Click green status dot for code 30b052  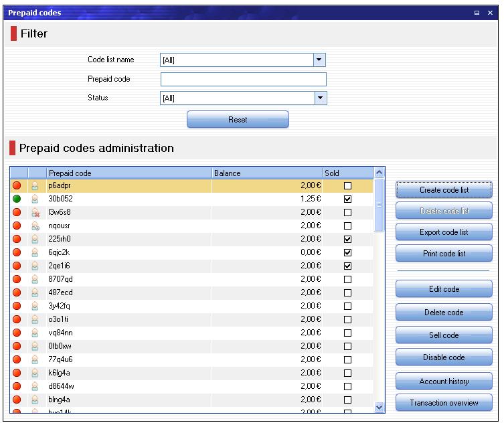pyautogui.click(x=17, y=199)
